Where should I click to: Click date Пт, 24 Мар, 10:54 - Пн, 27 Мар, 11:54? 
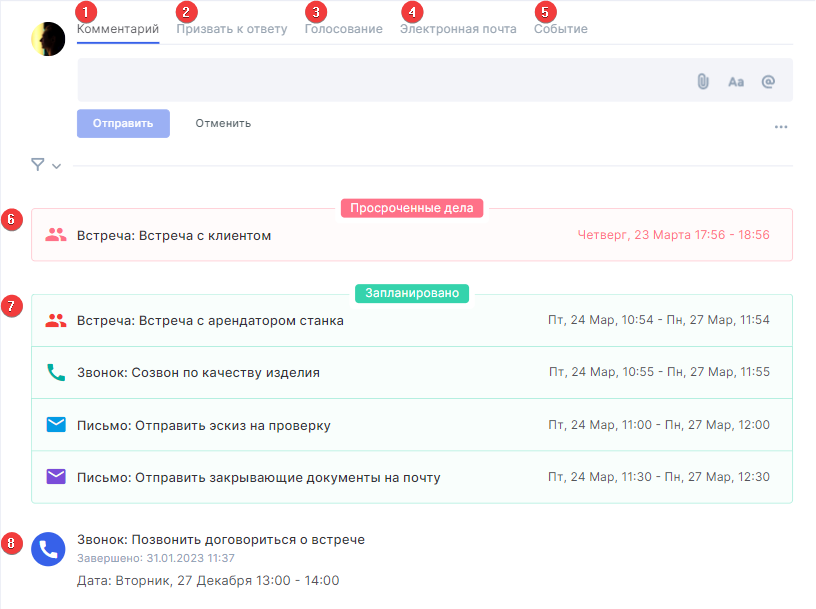pos(658,320)
